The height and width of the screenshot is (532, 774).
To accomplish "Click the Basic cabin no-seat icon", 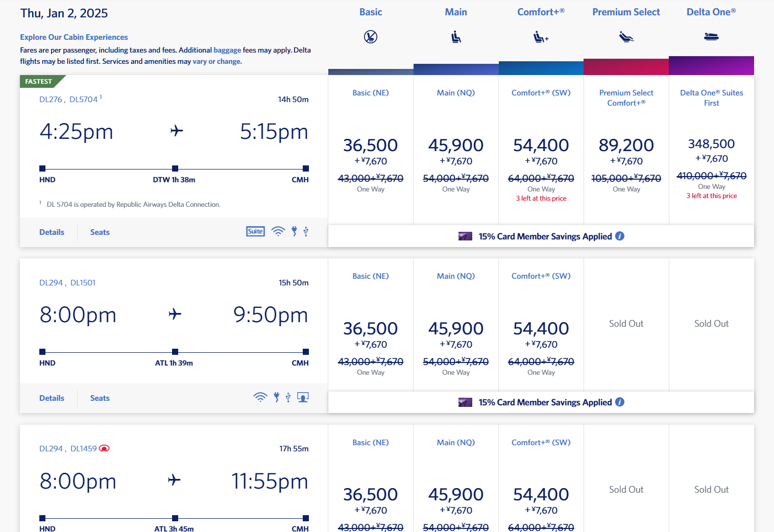I will tap(371, 37).
